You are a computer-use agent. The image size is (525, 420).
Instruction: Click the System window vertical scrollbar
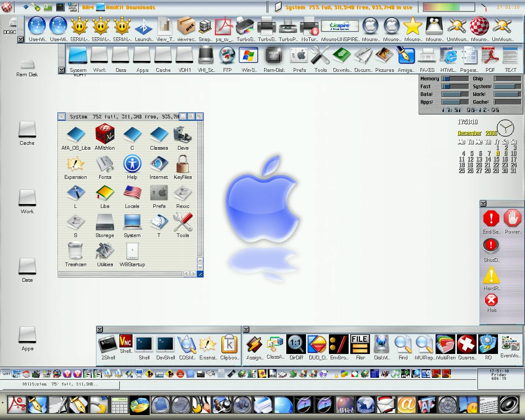[x=200, y=188]
